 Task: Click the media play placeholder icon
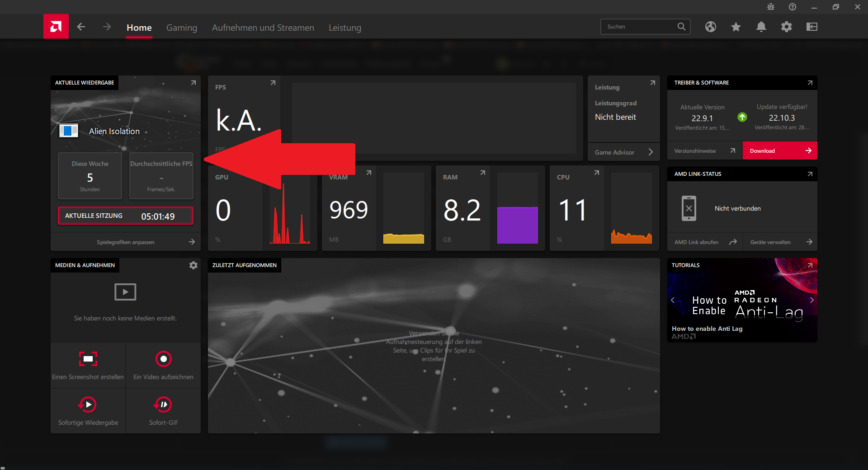(x=125, y=292)
